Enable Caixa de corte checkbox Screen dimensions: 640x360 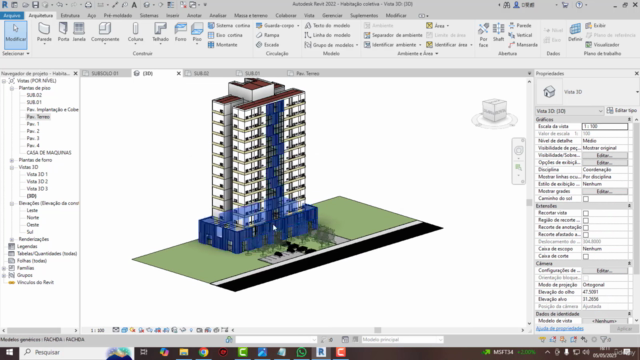point(586,256)
